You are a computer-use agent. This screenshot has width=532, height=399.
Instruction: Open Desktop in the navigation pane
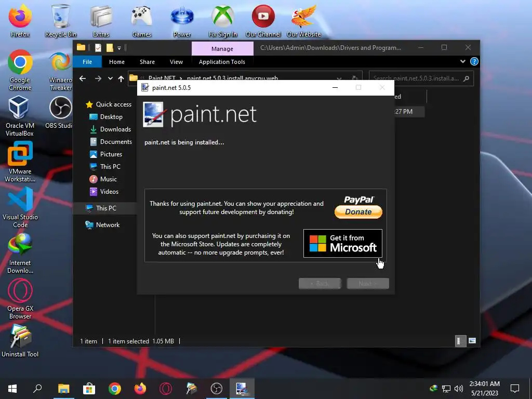click(106, 117)
